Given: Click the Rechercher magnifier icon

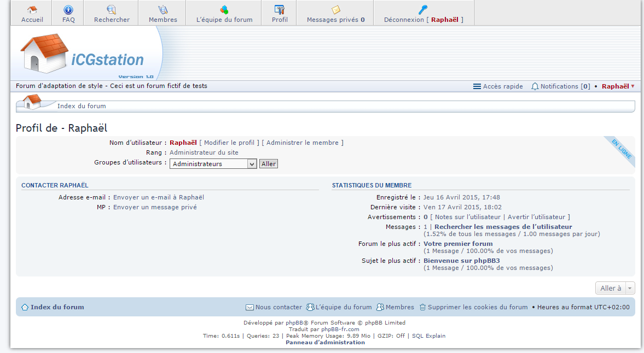Looking at the screenshot, I should pyautogui.click(x=112, y=10).
